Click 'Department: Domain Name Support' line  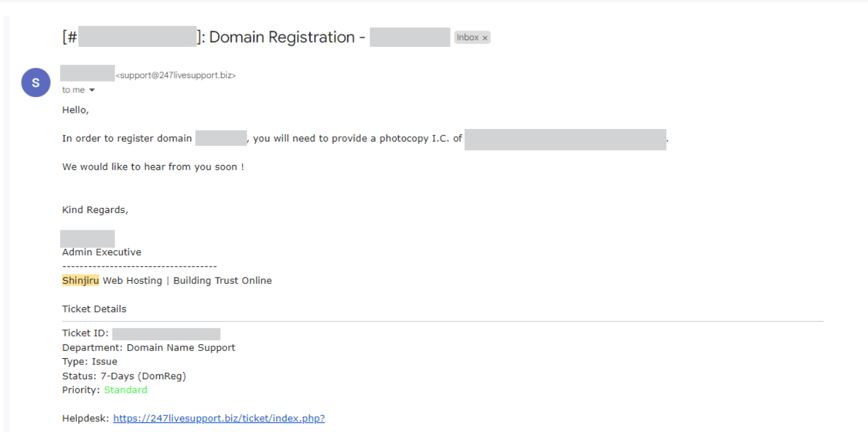149,347
